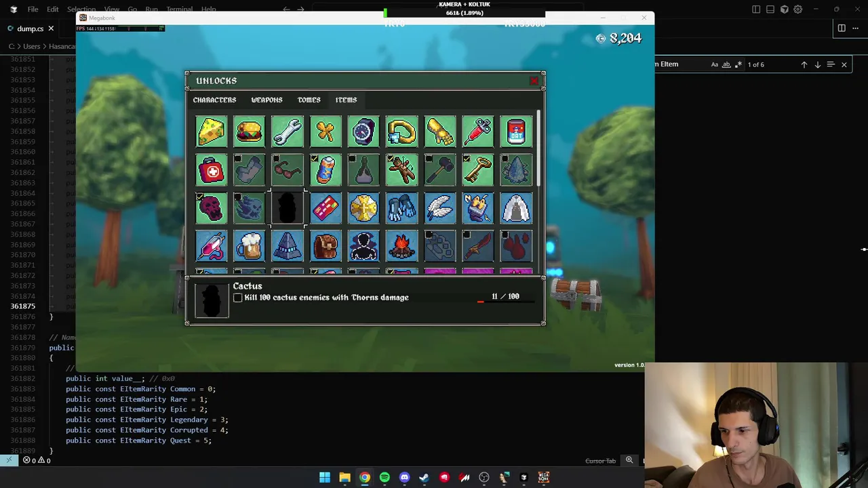Select the blue gloves item tile

(x=401, y=208)
